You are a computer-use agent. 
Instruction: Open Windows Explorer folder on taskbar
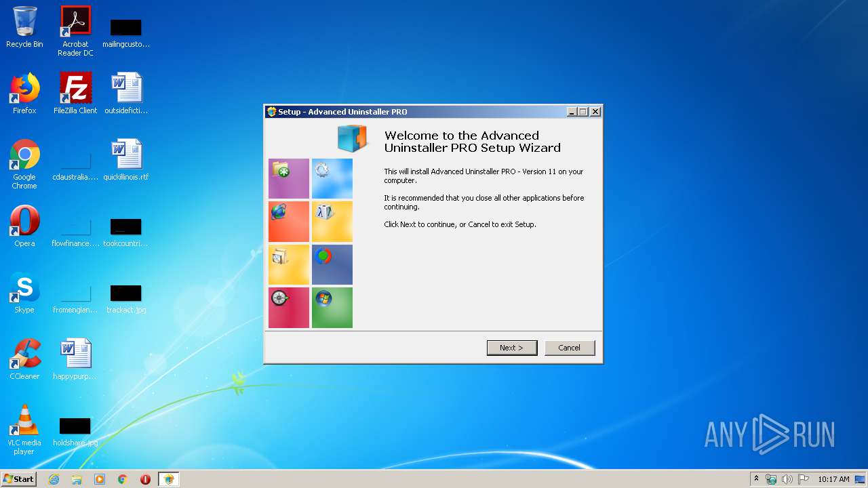77,479
